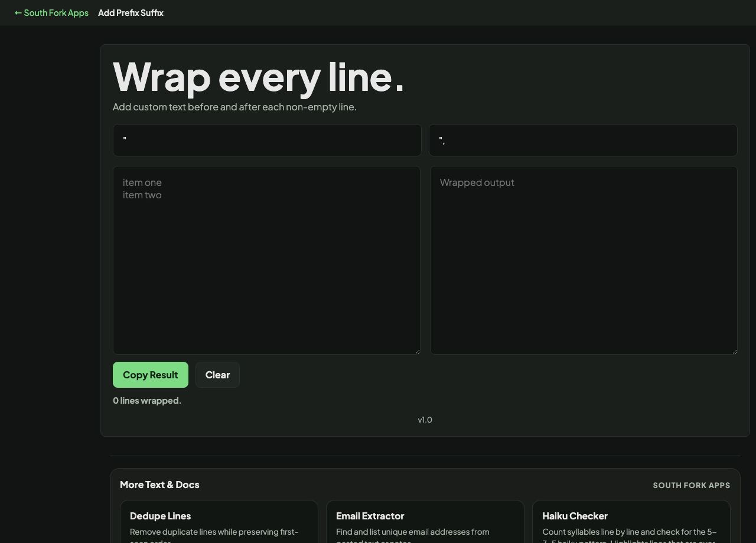The height and width of the screenshot is (543, 756).
Task: Open the Haiku Checker tool card
Action: tap(631, 522)
